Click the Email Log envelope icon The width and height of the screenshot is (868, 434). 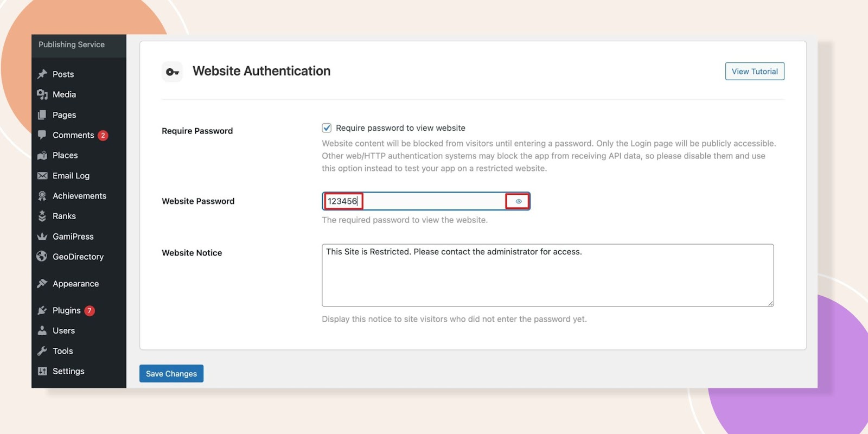pyautogui.click(x=42, y=176)
